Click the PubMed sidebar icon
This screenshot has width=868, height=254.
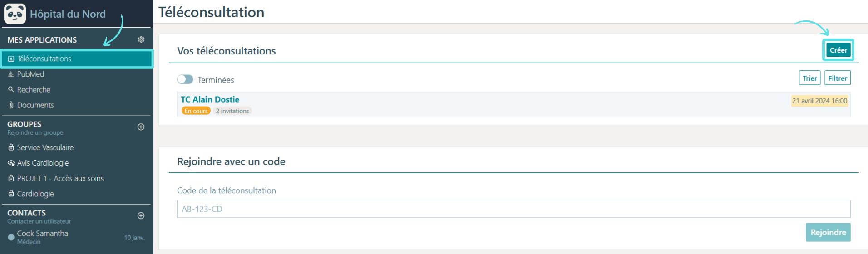(11, 74)
